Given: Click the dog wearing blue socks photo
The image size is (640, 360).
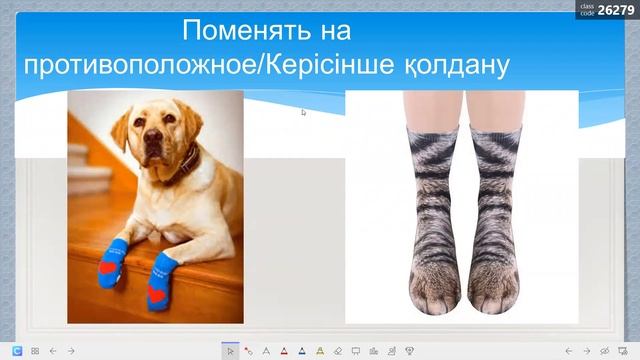Looking at the screenshot, I should (156, 207).
